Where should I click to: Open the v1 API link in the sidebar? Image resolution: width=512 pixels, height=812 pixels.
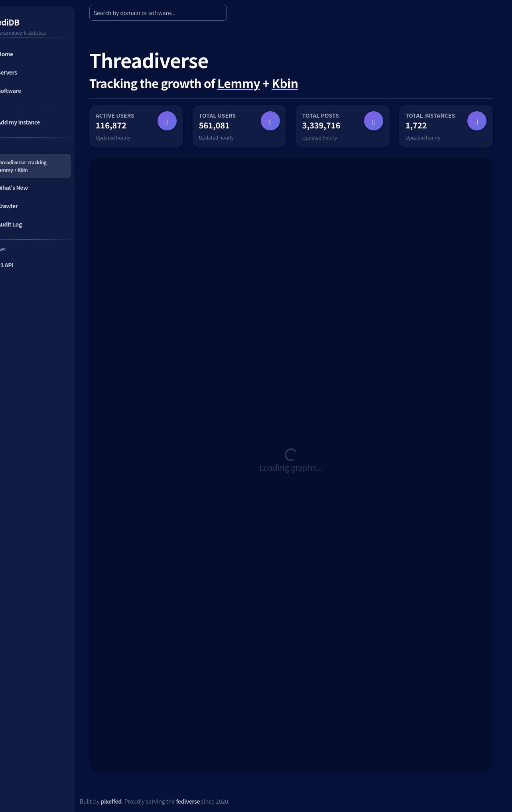(x=7, y=265)
